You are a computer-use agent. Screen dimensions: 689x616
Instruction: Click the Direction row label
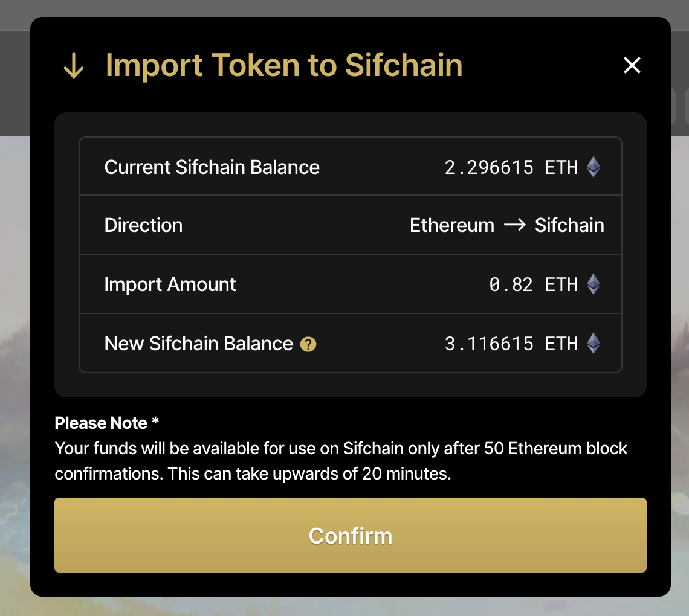[x=143, y=225]
